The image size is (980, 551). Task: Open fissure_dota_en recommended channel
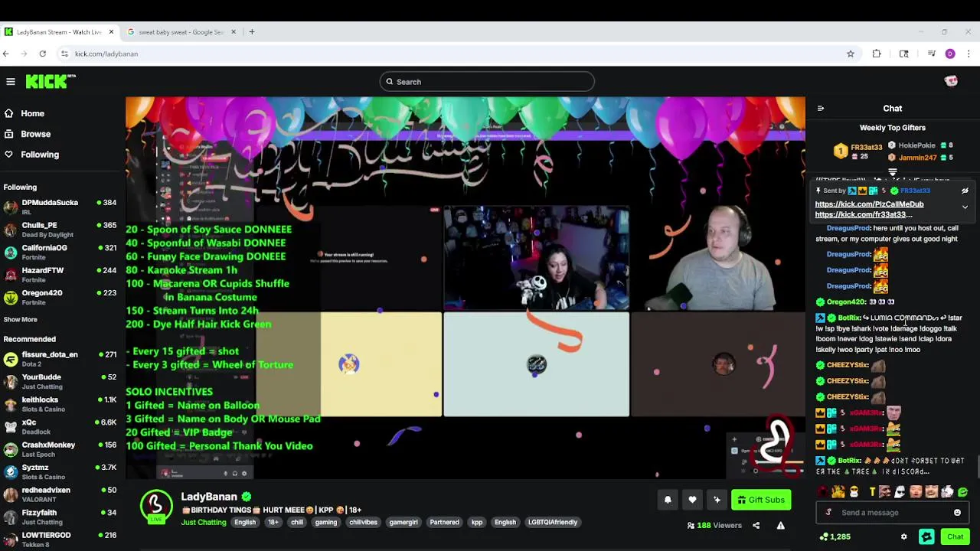click(x=60, y=359)
